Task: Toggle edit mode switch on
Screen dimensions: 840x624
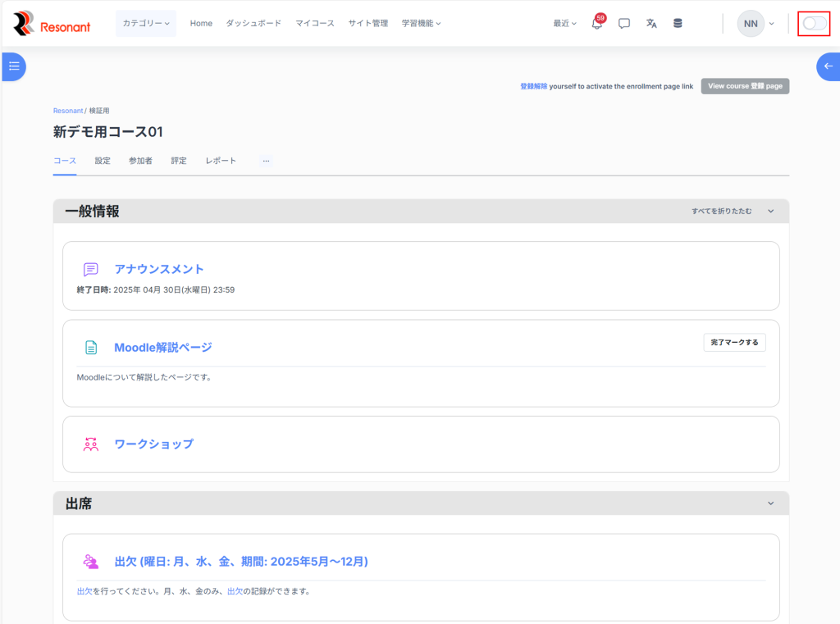Action: coord(814,24)
